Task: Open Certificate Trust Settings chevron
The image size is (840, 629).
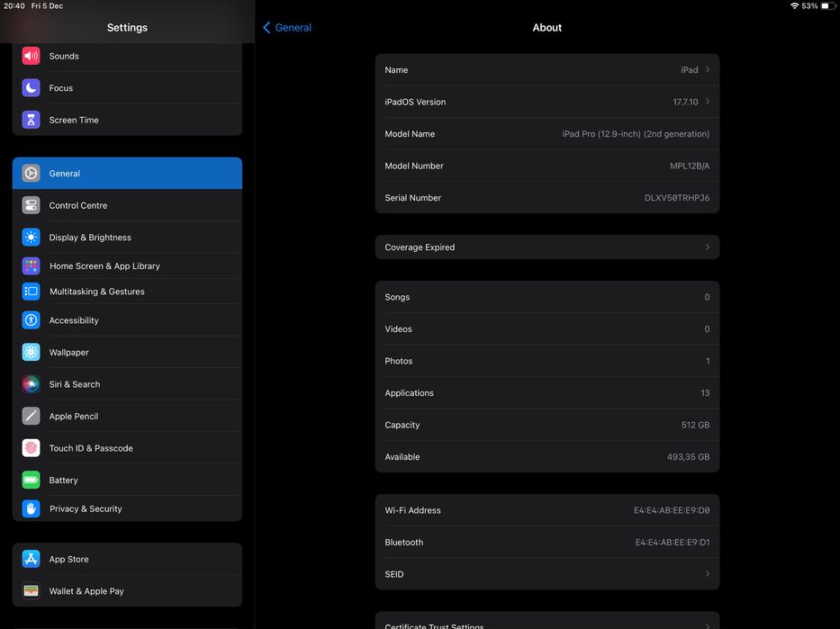Action: tap(708, 625)
